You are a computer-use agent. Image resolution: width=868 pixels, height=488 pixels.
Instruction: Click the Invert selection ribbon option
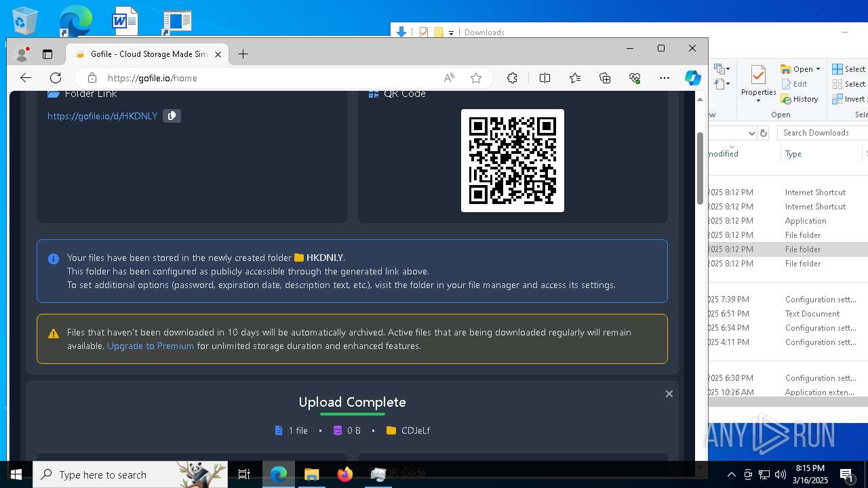[x=850, y=99]
